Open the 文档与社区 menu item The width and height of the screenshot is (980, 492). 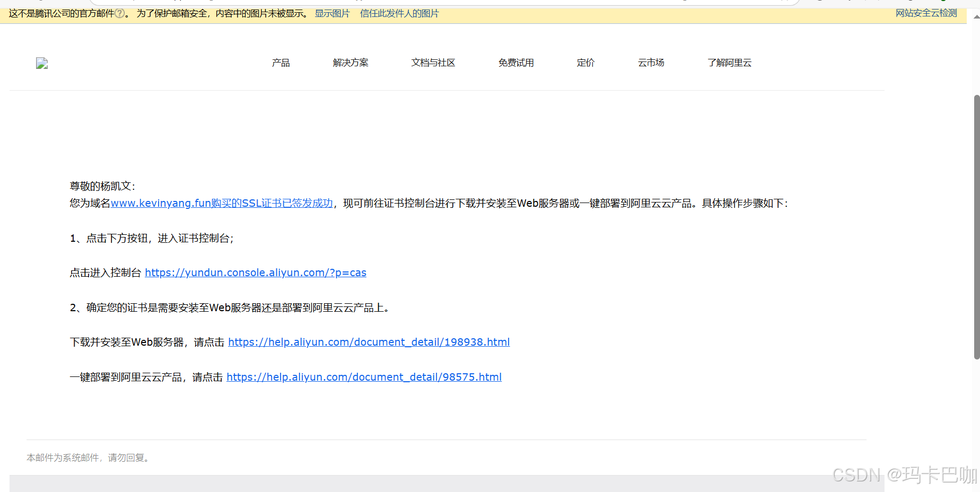[x=433, y=63]
